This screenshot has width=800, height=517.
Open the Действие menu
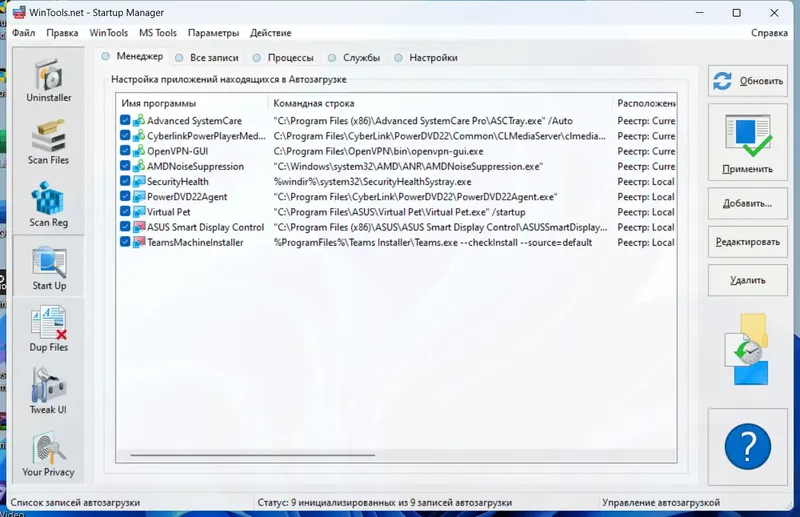tap(270, 33)
